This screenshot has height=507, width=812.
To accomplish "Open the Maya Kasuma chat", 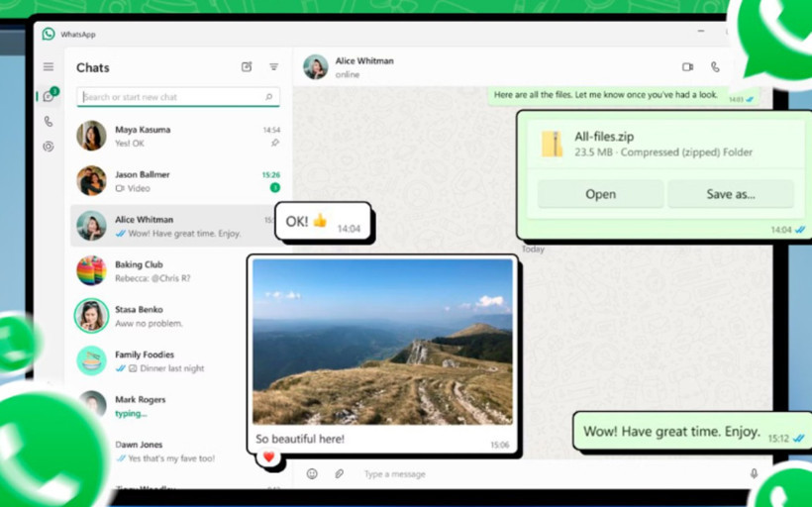I will pyautogui.click(x=178, y=136).
